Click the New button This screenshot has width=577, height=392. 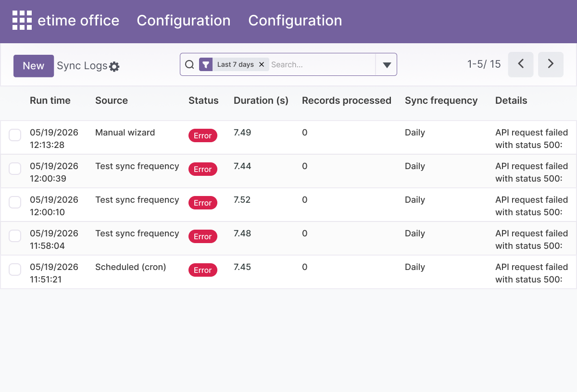34,66
